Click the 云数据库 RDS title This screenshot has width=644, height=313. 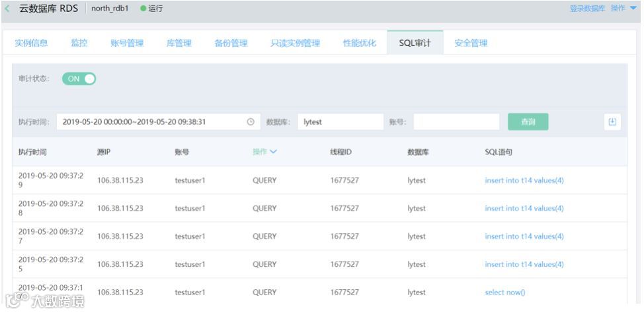(x=48, y=9)
